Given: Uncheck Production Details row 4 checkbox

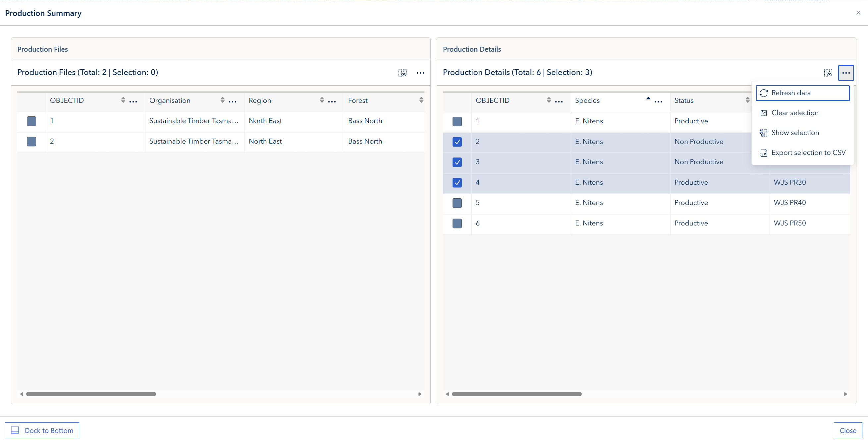Looking at the screenshot, I should click(457, 182).
